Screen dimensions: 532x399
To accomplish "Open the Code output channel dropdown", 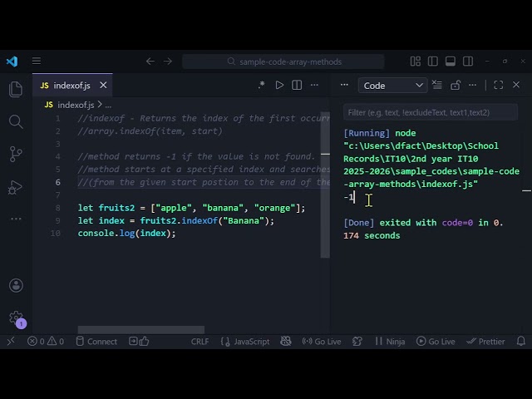I will coord(392,86).
